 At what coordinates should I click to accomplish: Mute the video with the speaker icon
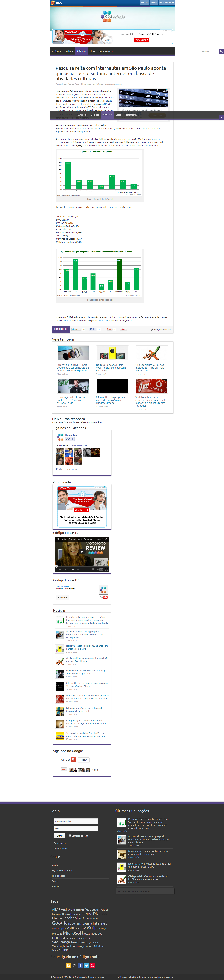coord(66,569)
